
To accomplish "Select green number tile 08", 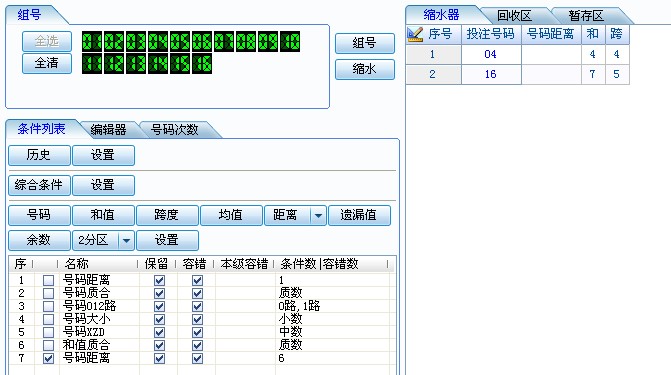I will click(246, 42).
